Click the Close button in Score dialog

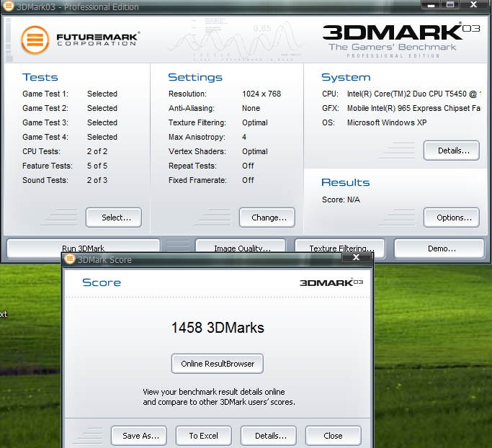pos(334,436)
